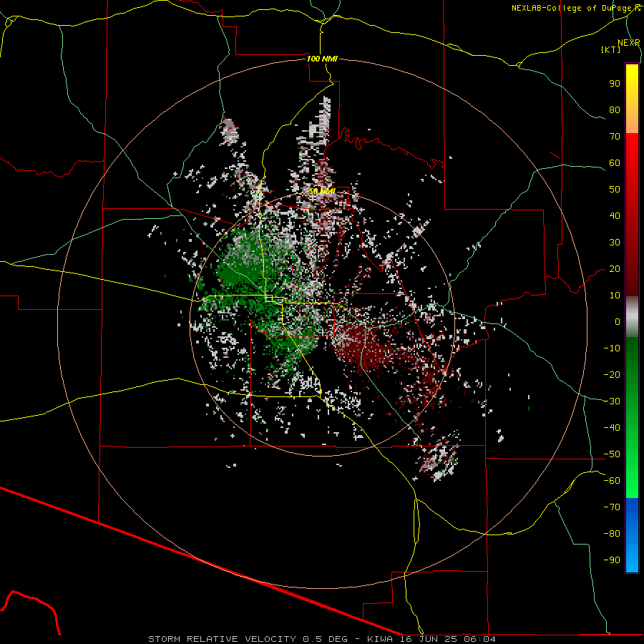Click the positive 80 value on velocity scale
Viewport: 644px width, 644px height.
(x=615, y=109)
